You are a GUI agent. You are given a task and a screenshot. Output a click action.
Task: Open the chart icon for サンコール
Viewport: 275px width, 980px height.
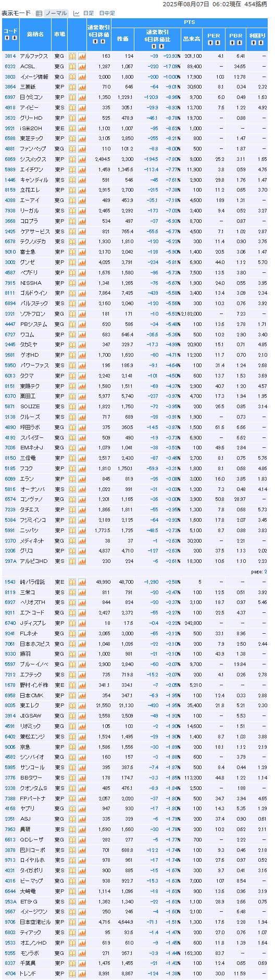click(82, 768)
